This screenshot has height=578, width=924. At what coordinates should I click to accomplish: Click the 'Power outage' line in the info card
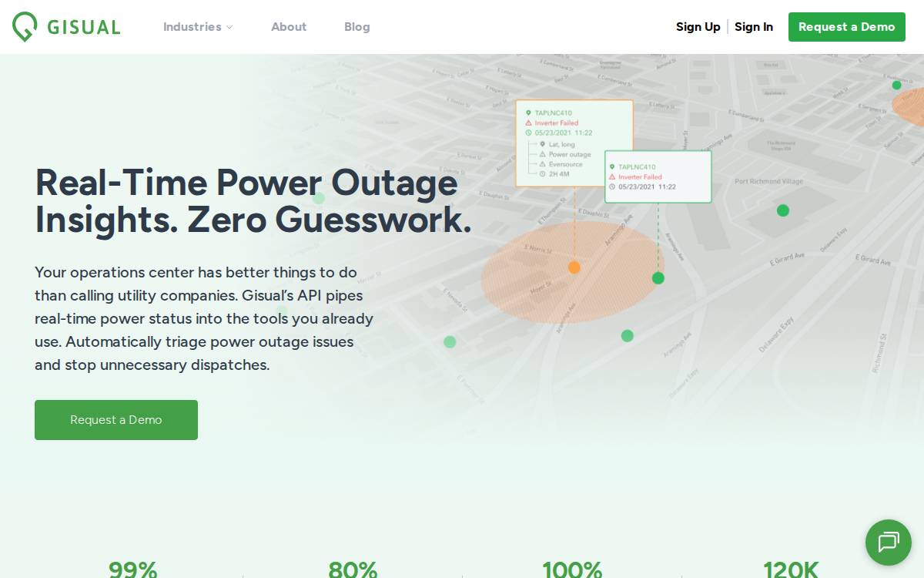(x=570, y=154)
